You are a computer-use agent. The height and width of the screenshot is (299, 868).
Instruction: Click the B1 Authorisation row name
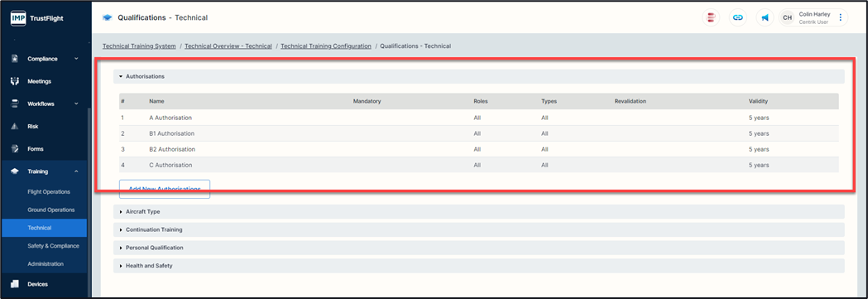[x=171, y=133]
